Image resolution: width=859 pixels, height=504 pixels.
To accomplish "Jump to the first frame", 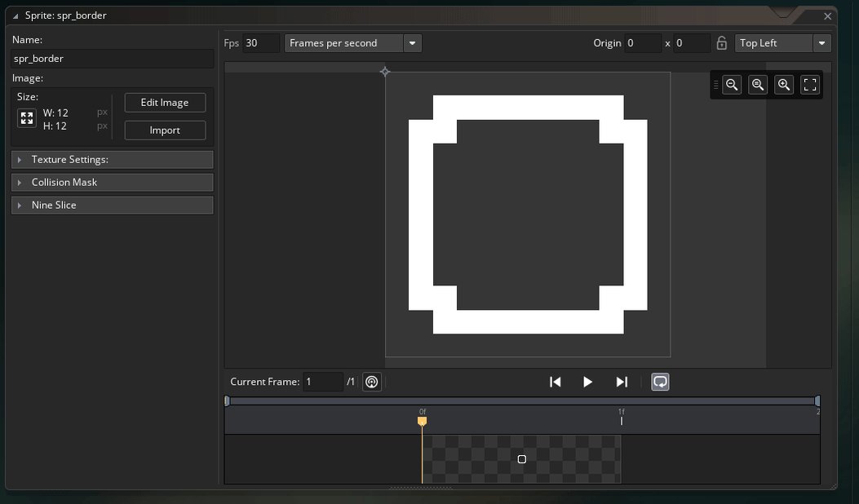I will pyautogui.click(x=555, y=382).
